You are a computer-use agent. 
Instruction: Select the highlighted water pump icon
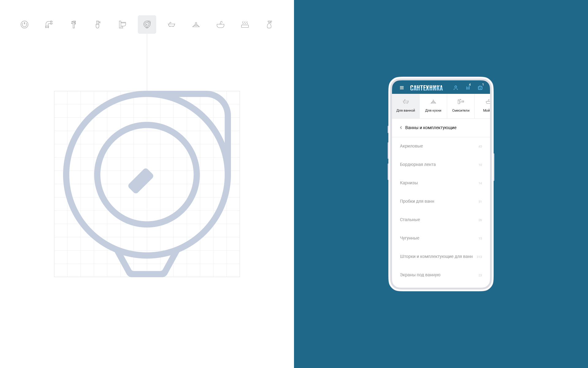tap(147, 25)
